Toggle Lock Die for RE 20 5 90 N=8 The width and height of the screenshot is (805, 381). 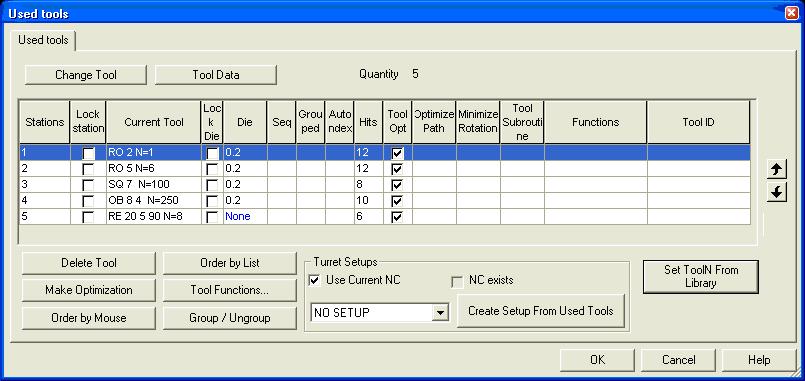[212, 217]
